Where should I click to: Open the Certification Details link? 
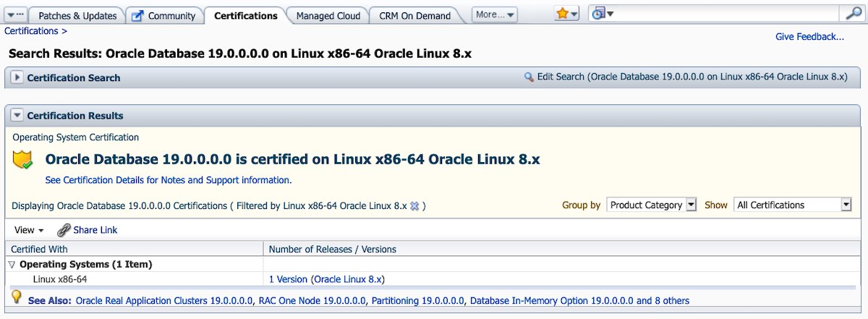168,180
